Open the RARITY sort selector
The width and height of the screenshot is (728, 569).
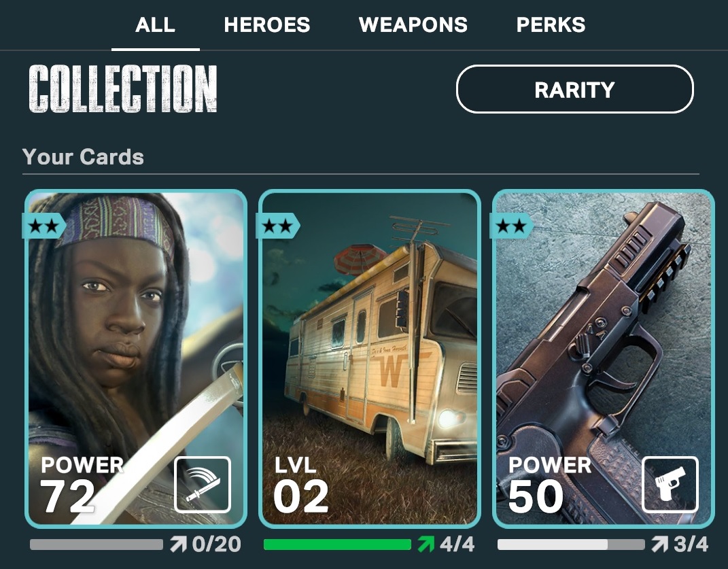(575, 89)
